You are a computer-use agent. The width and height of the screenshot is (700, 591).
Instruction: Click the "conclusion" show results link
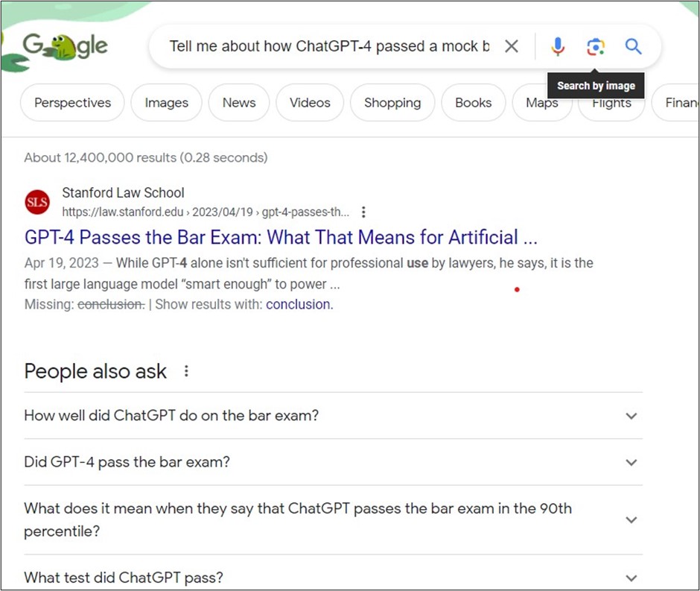pos(299,304)
